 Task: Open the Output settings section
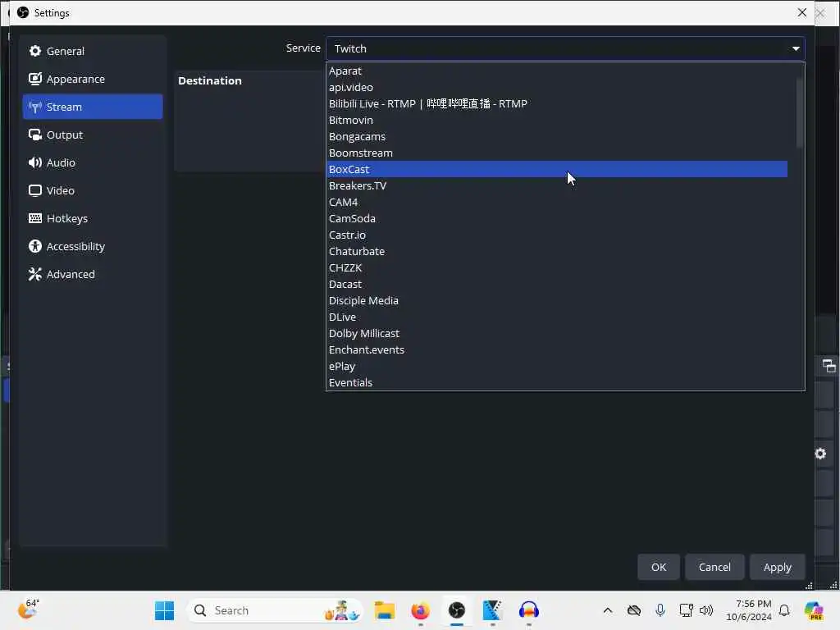(92, 135)
